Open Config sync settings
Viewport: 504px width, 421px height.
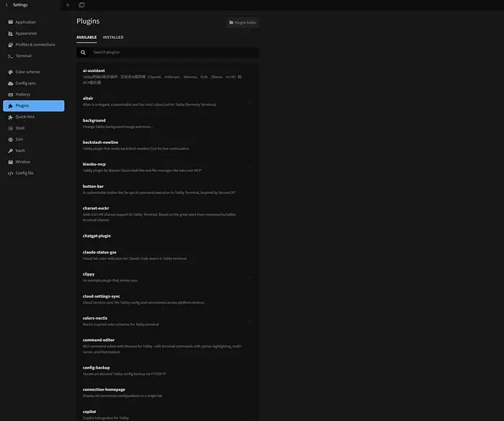click(33, 83)
